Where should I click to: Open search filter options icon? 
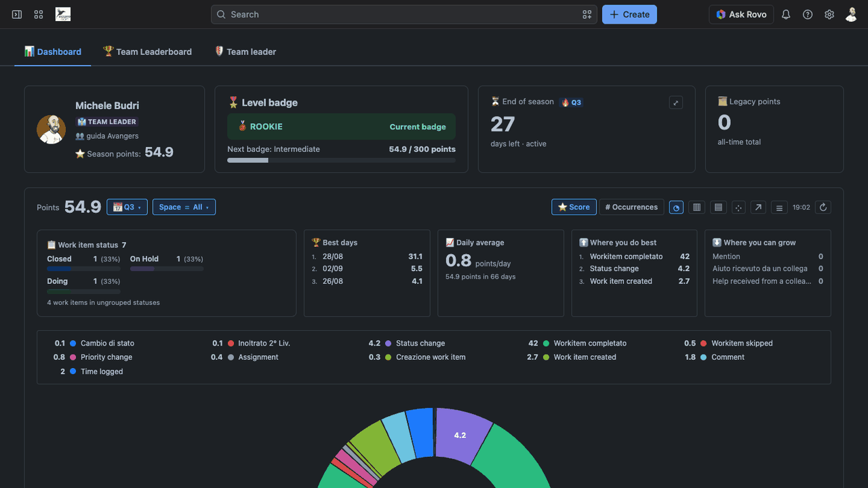(587, 14)
